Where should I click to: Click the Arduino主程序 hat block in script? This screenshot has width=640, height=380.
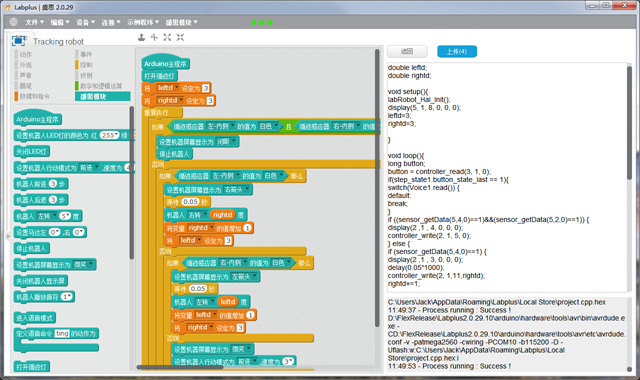[165, 62]
